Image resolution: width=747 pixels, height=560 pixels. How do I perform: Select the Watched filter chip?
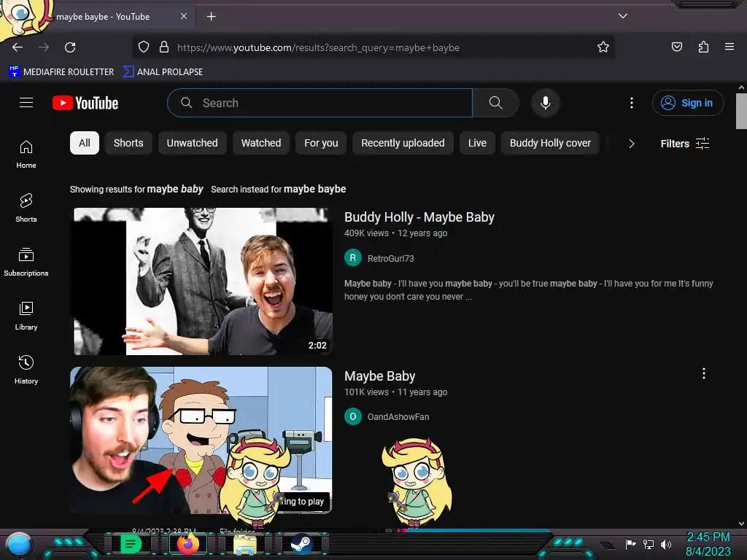261,143
